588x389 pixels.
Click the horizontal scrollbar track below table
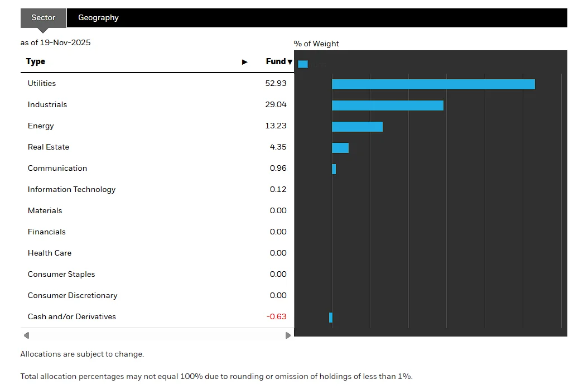pyautogui.click(x=156, y=335)
